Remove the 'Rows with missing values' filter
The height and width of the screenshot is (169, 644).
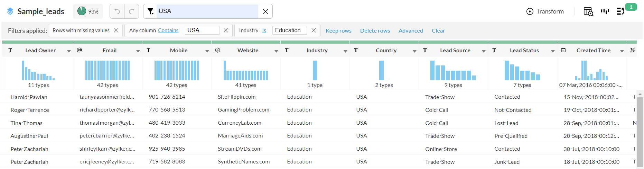tap(116, 30)
